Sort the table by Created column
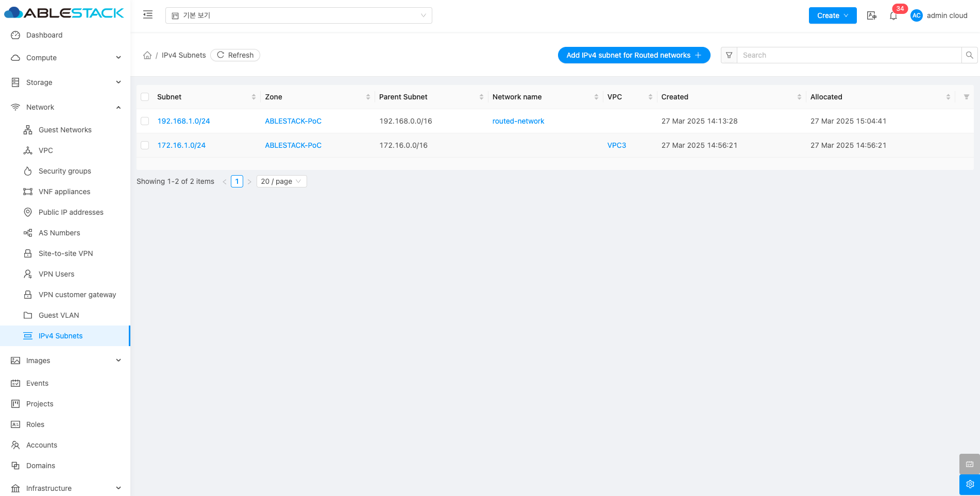The height and width of the screenshot is (496, 980). tap(799, 97)
